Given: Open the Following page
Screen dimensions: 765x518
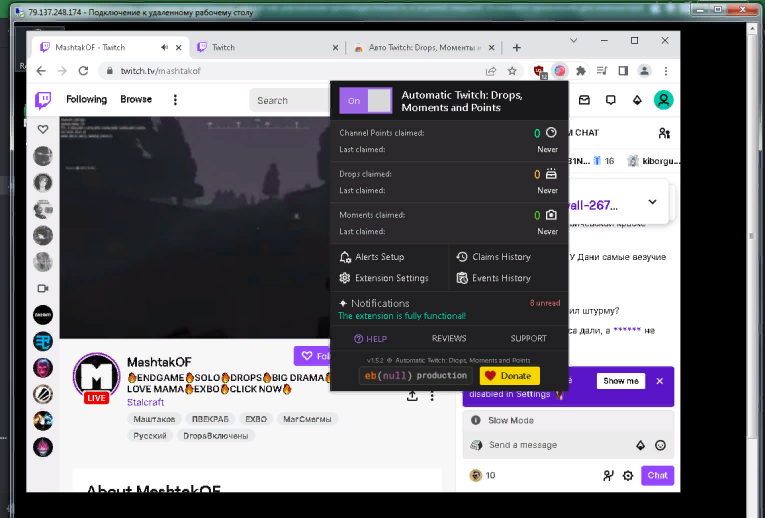Looking at the screenshot, I should [x=86, y=100].
